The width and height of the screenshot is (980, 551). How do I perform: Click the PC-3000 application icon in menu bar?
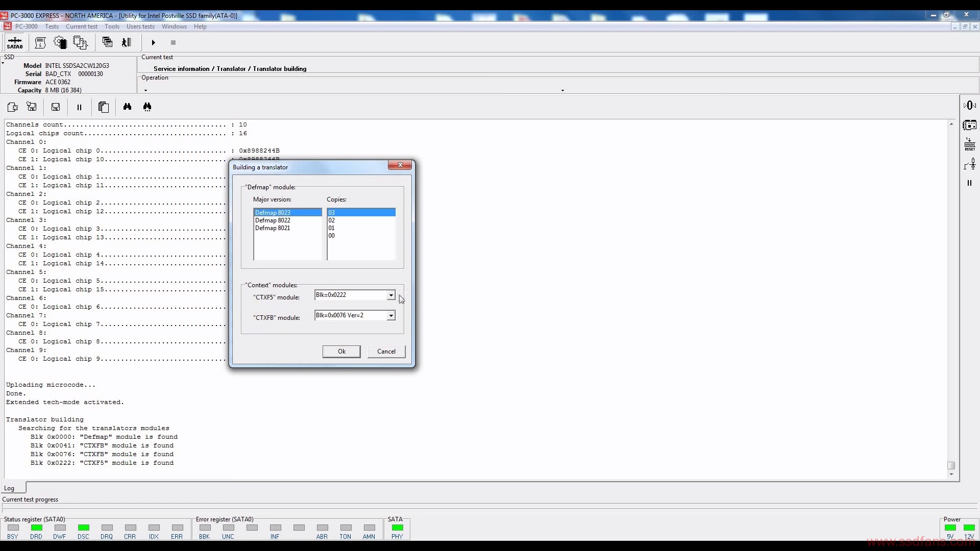pyautogui.click(x=7, y=27)
